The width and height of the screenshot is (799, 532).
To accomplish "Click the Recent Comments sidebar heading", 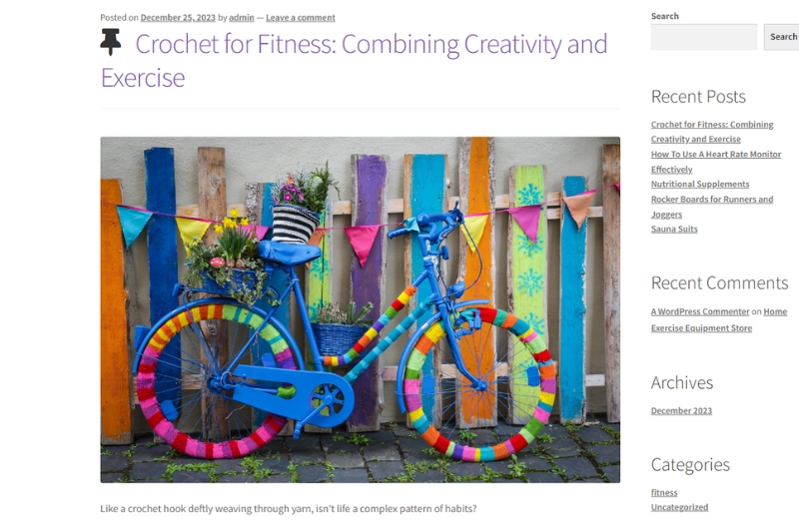I will click(719, 283).
